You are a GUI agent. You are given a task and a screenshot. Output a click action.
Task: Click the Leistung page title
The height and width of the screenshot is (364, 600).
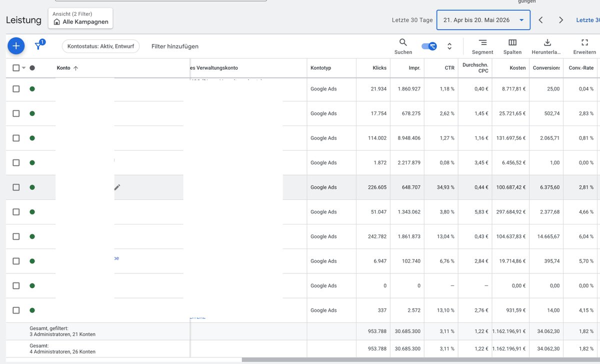[x=23, y=20]
